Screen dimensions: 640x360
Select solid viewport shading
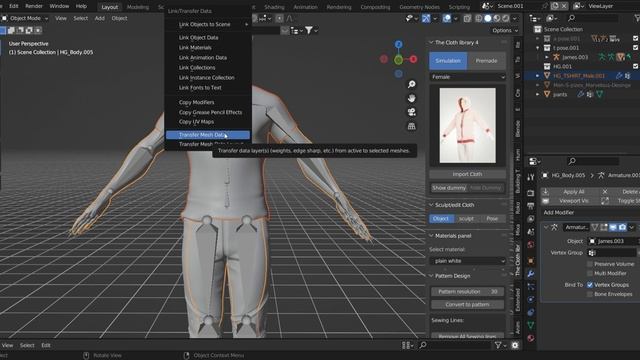click(488, 18)
